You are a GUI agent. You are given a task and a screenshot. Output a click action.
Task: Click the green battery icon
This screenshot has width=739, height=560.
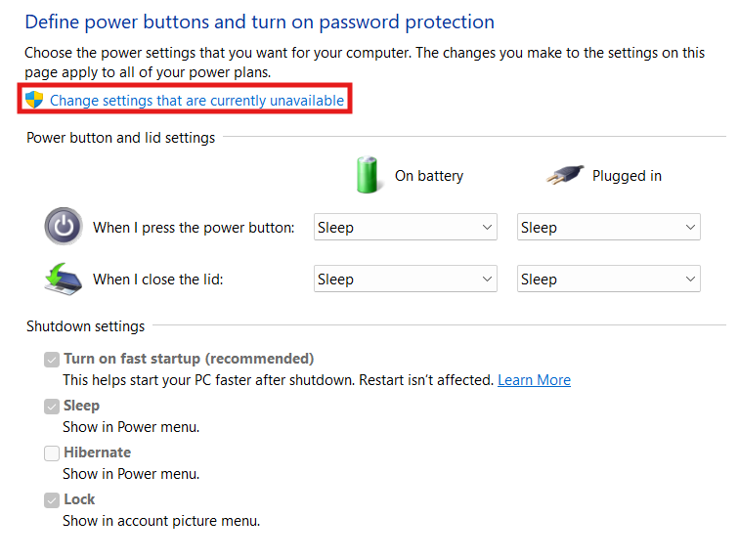[368, 175]
